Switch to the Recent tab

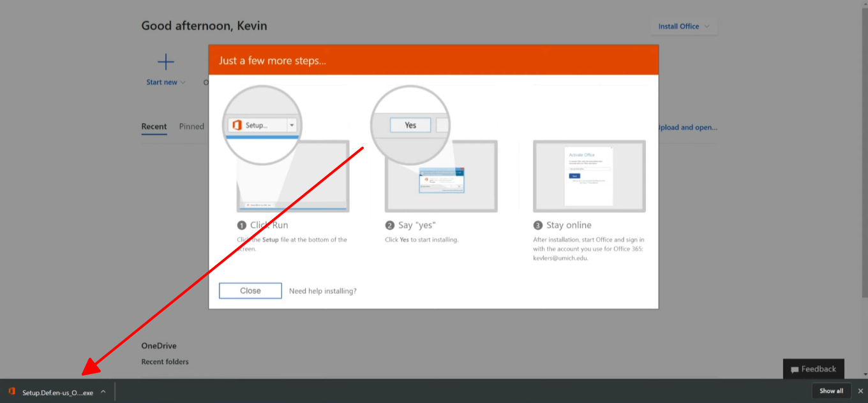click(154, 126)
